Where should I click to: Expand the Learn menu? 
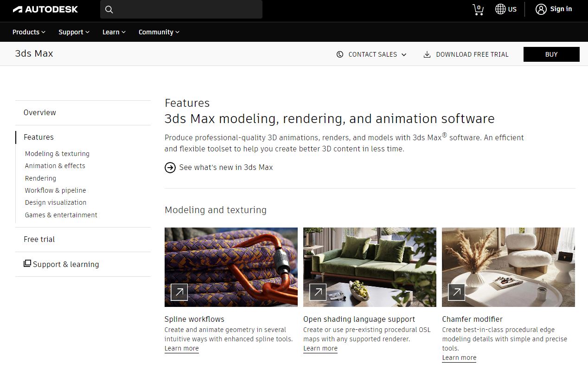tap(114, 32)
